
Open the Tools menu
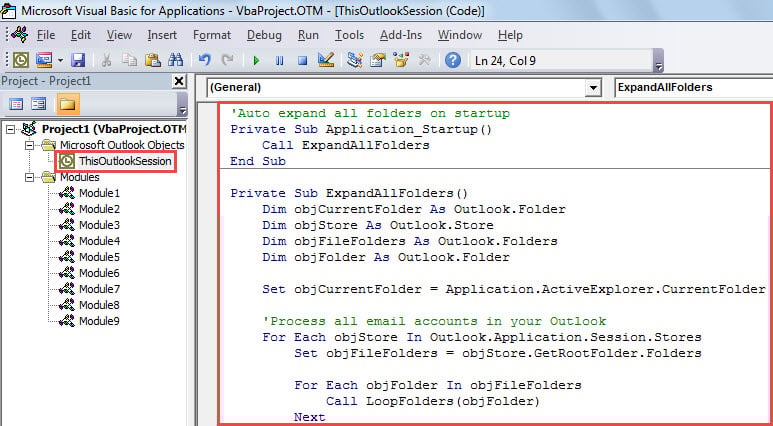(350, 36)
